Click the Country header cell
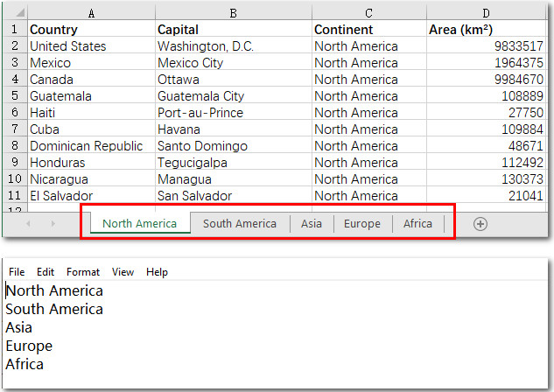 (x=91, y=29)
